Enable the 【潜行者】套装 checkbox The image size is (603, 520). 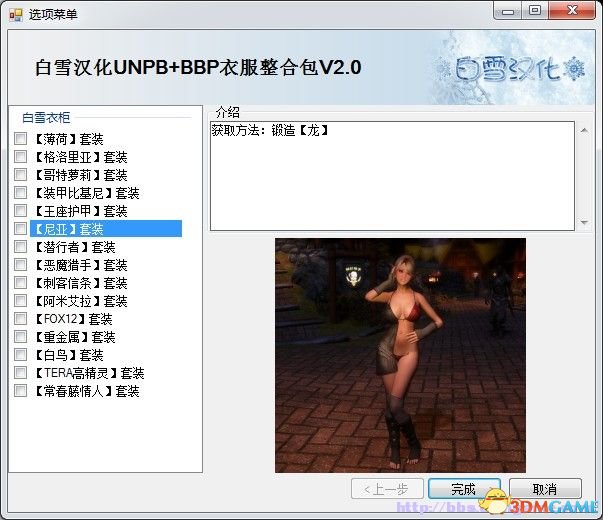tap(20, 247)
